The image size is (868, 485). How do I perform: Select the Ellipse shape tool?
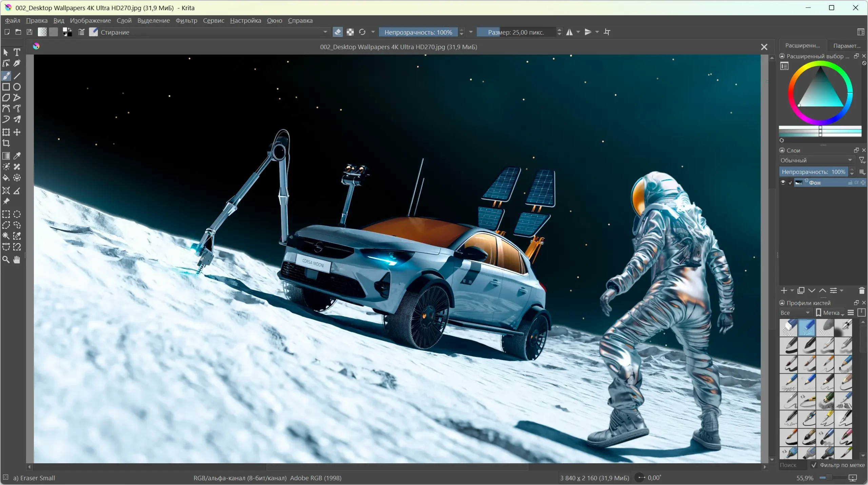point(17,87)
